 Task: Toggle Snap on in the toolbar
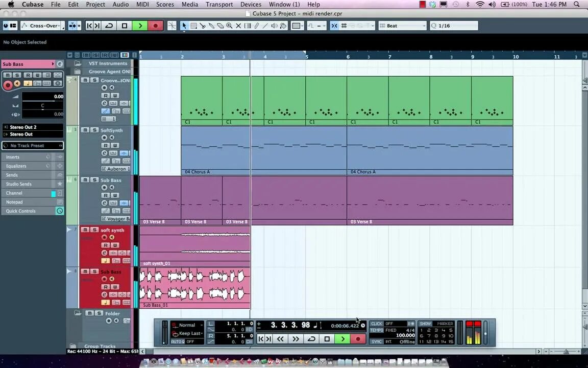(334, 26)
